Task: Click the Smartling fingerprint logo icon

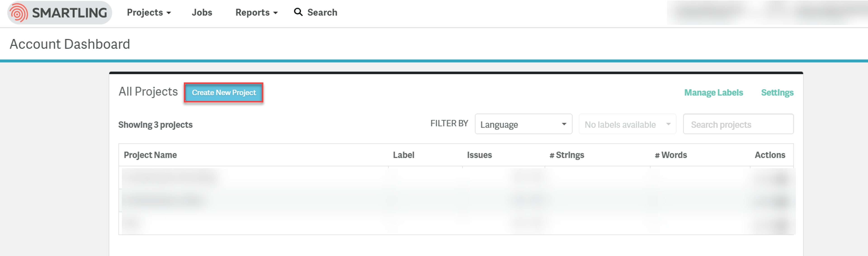Action: [x=19, y=13]
